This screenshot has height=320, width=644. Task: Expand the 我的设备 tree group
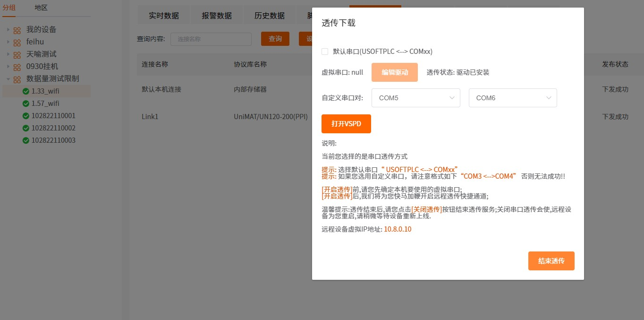8,30
